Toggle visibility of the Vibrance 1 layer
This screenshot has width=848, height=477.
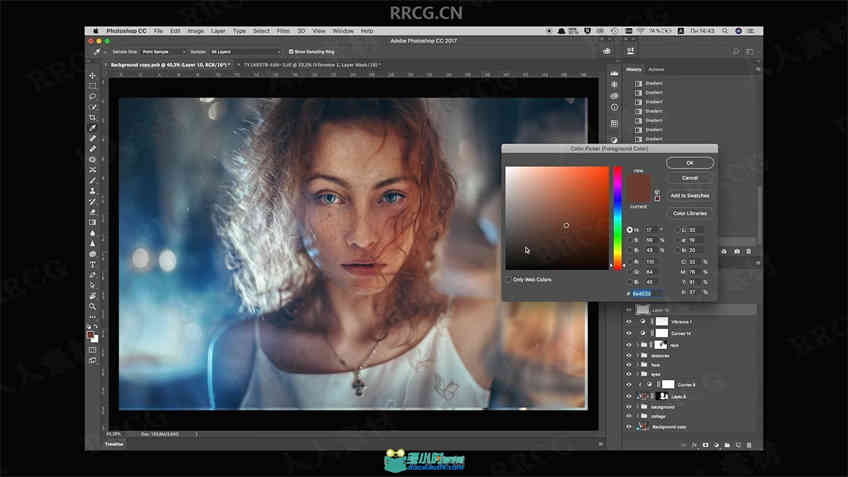click(628, 322)
